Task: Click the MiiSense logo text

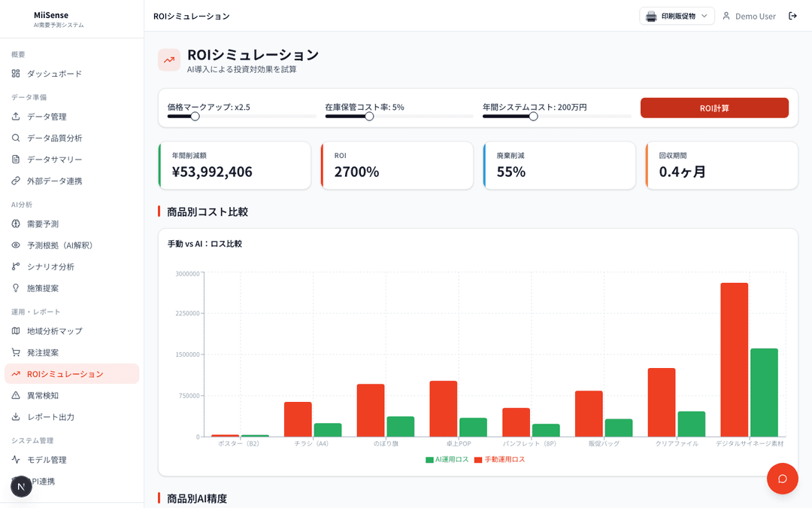Action: (51, 15)
